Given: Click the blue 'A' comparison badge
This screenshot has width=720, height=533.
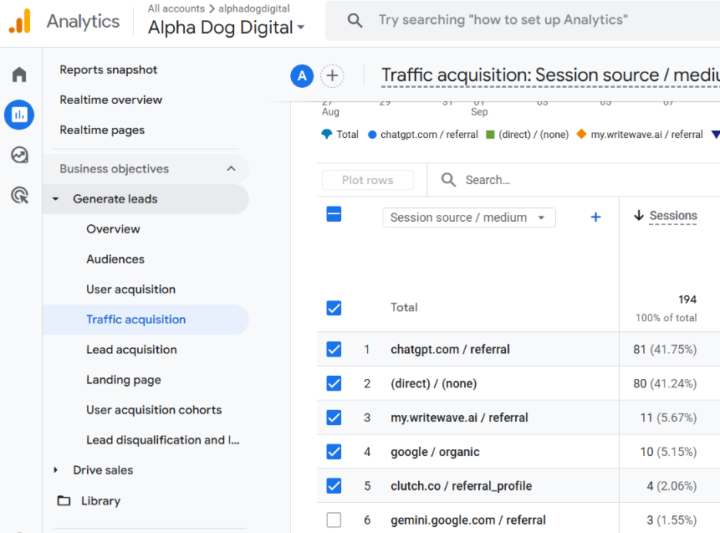Looking at the screenshot, I should 302,76.
